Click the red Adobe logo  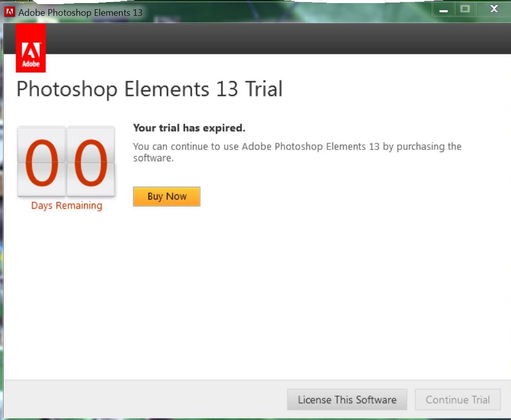(x=31, y=48)
